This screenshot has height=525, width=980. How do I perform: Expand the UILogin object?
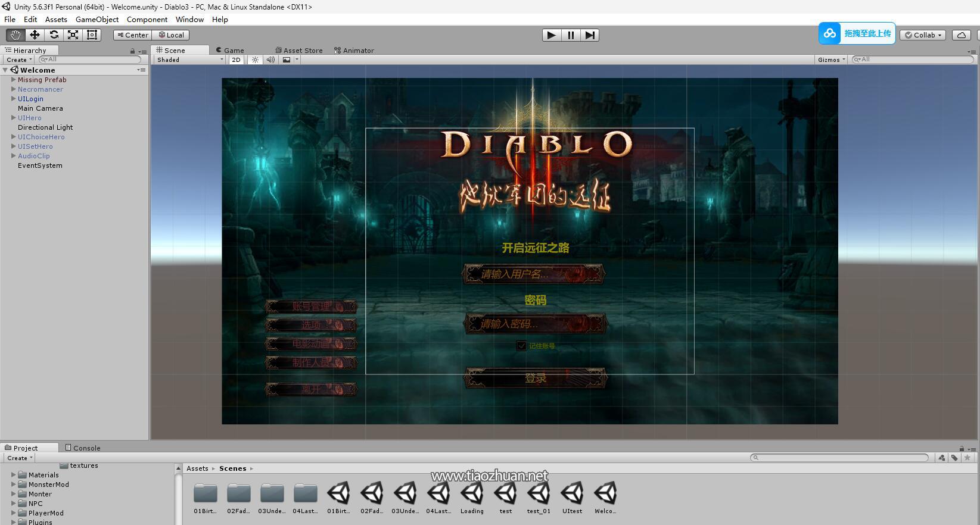point(13,99)
